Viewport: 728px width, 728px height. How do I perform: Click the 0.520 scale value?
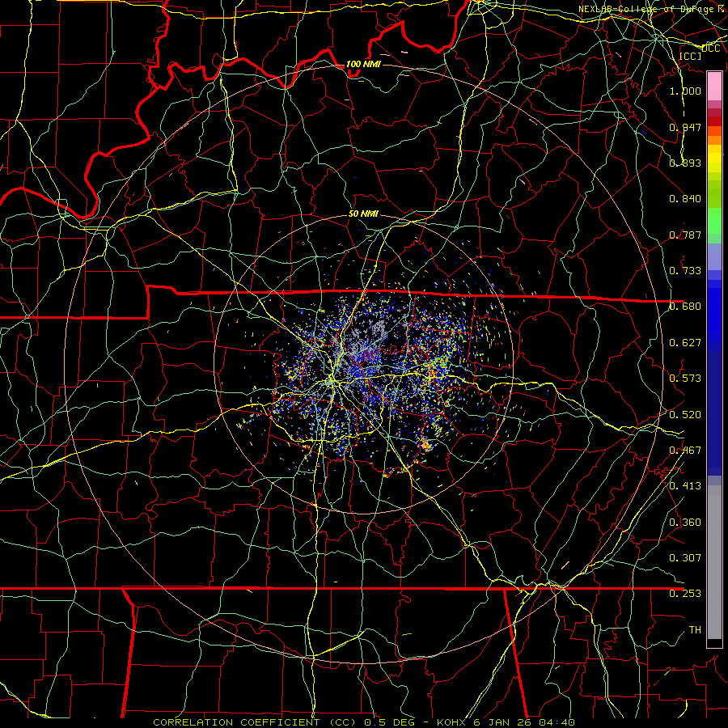coord(685,415)
